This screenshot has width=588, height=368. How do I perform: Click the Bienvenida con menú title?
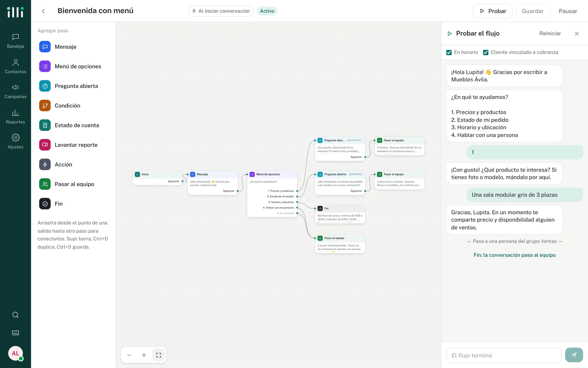point(96,11)
